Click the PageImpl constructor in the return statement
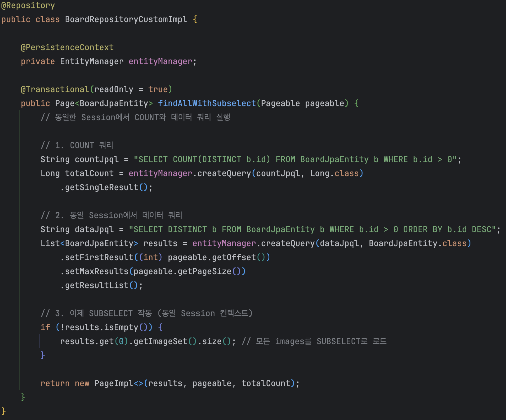Image resolution: width=506 pixels, height=420 pixels. [114, 384]
